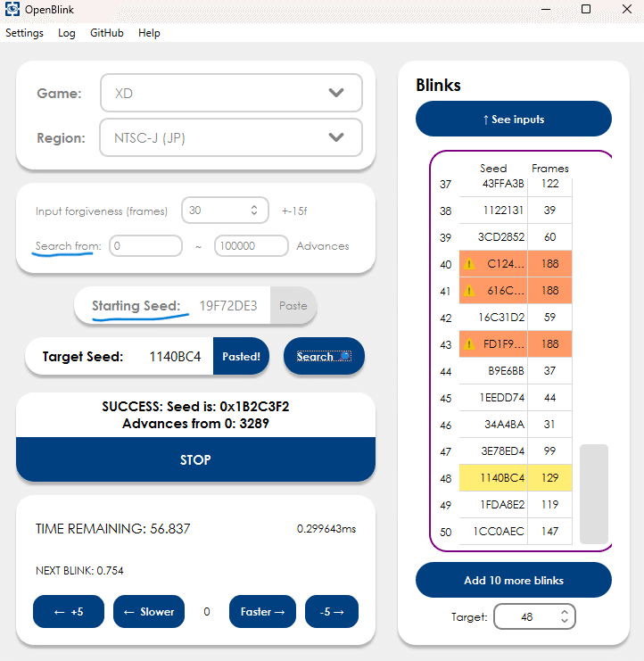644x661 pixels.
Task: Select seed 3E78ED4 in row 47
Action: (493, 451)
